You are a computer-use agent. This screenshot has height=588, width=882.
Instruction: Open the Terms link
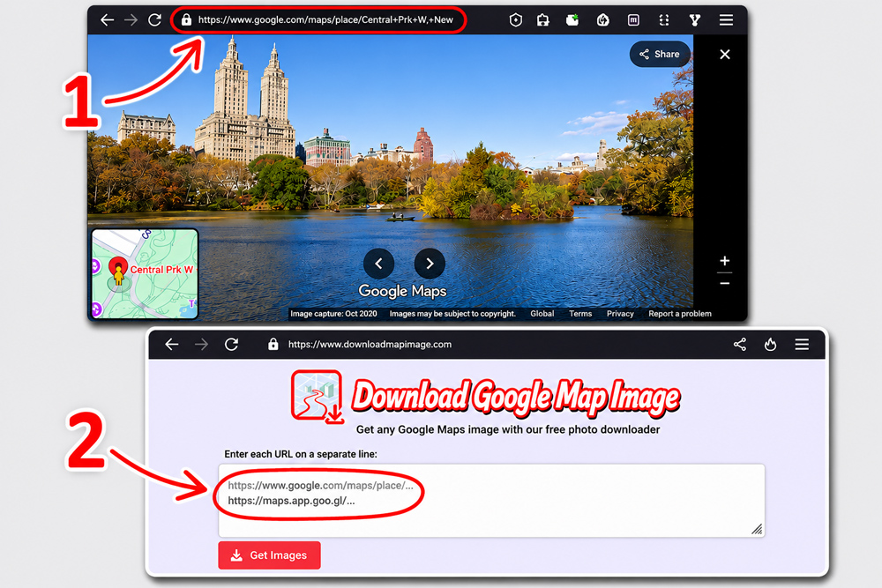click(580, 314)
